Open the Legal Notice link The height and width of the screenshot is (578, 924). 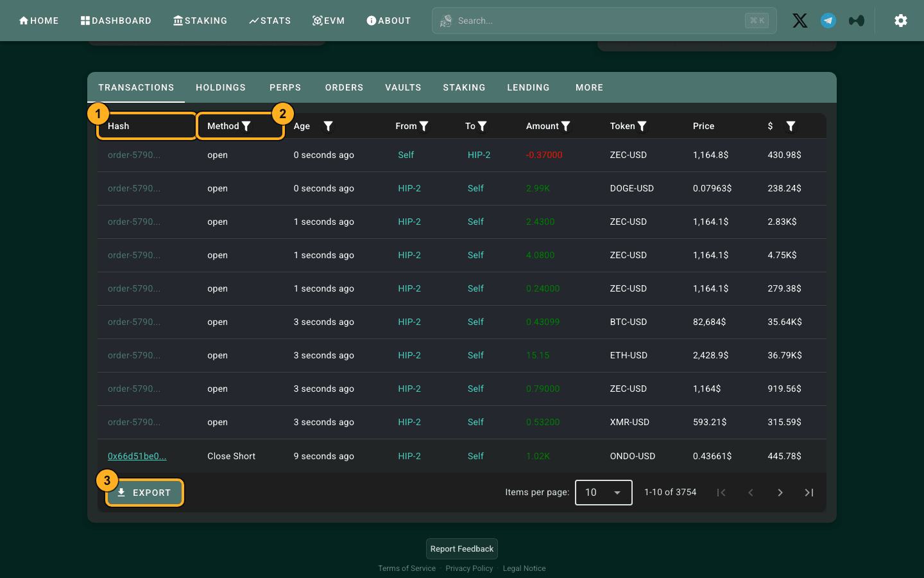[524, 568]
